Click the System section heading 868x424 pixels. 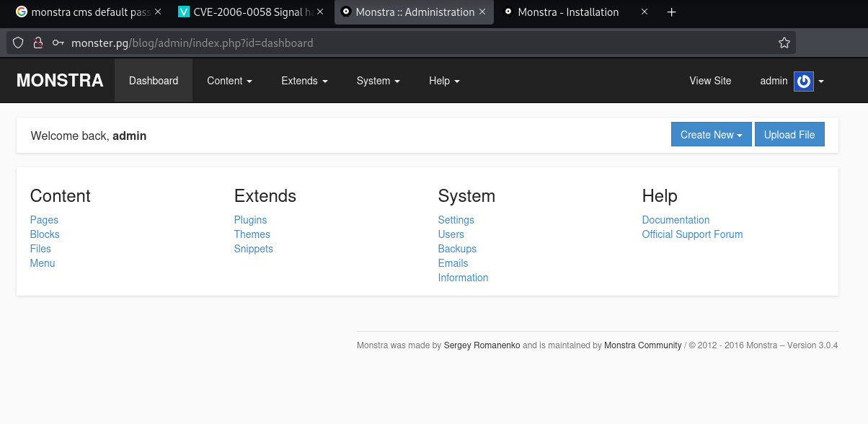466,196
